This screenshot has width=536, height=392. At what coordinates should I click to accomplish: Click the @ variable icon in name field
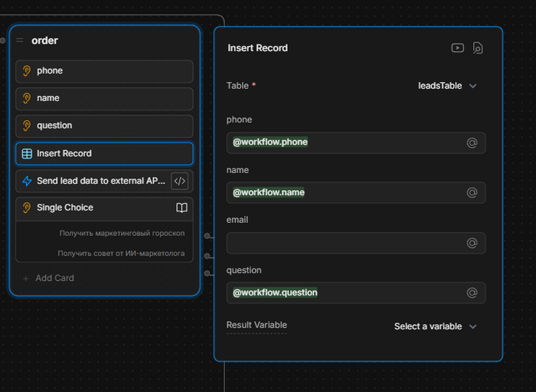point(472,192)
